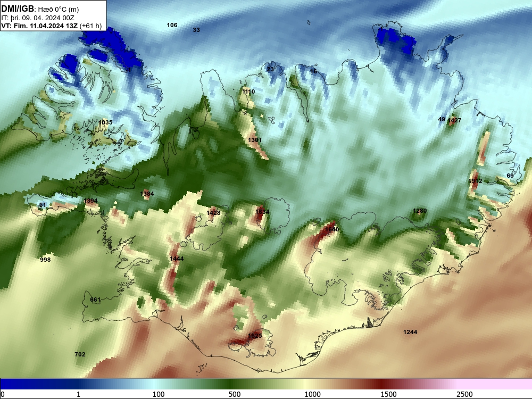Click the DMI/IGB title text
This screenshot has height=399, width=532.
point(18,9)
